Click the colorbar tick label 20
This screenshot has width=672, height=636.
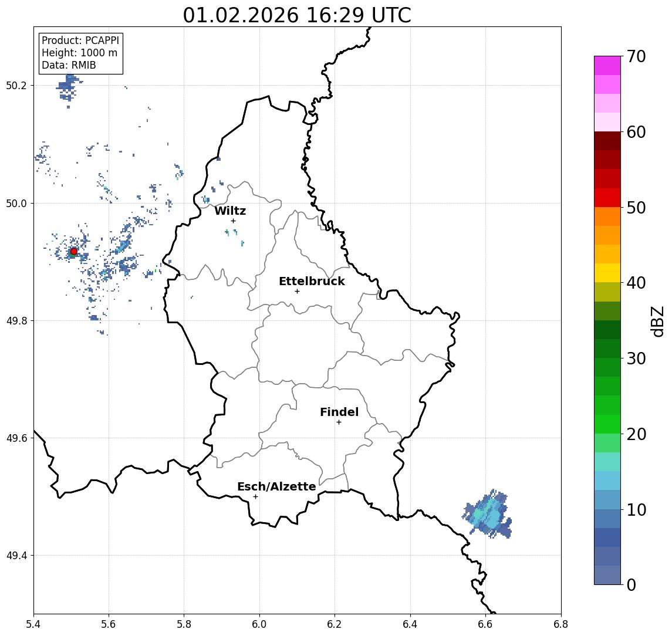point(636,434)
